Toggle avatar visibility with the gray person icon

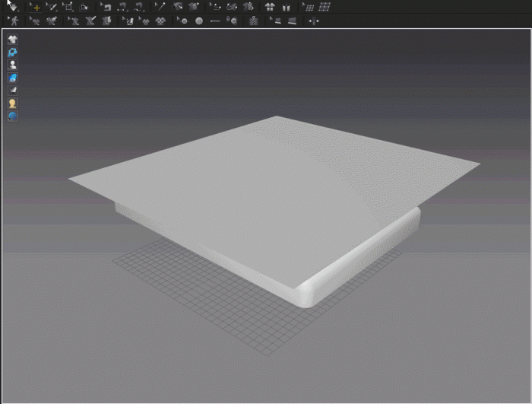pyautogui.click(x=13, y=65)
